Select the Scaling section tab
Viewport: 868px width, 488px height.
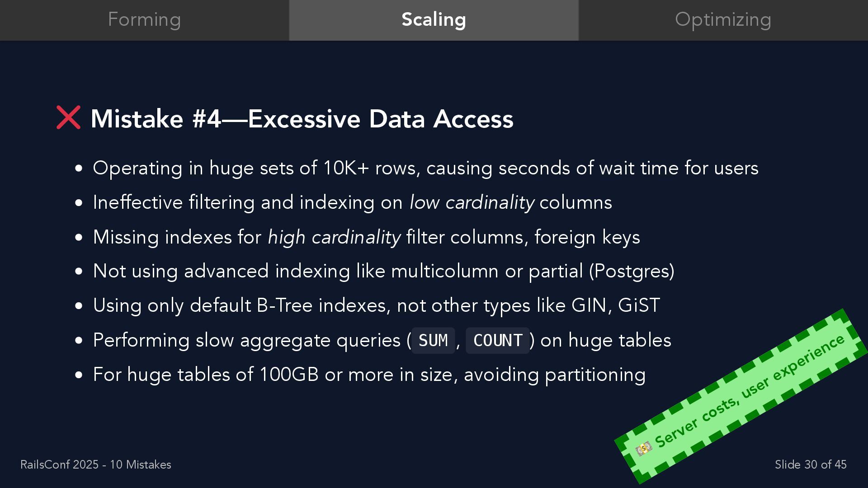coord(434,20)
